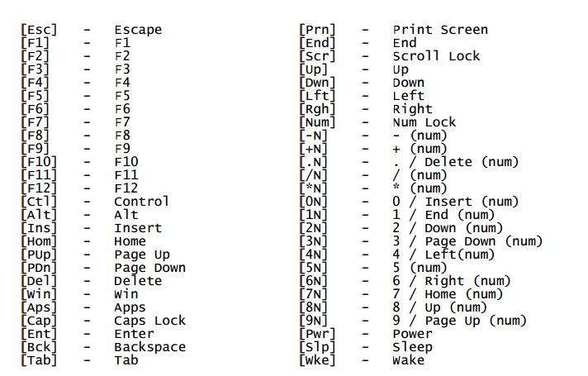Click the '0 / Insert (num)' description
The width and height of the screenshot is (588, 376).
pos(456,202)
